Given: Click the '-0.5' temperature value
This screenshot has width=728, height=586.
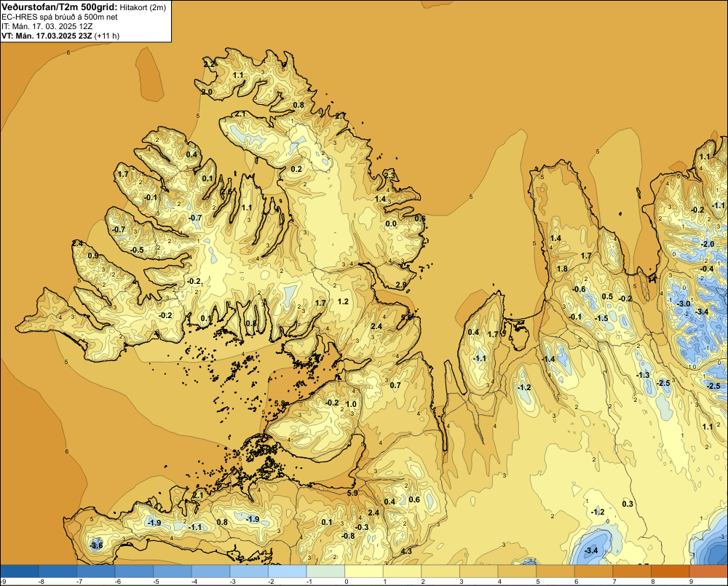Looking at the screenshot, I should pos(137,250).
